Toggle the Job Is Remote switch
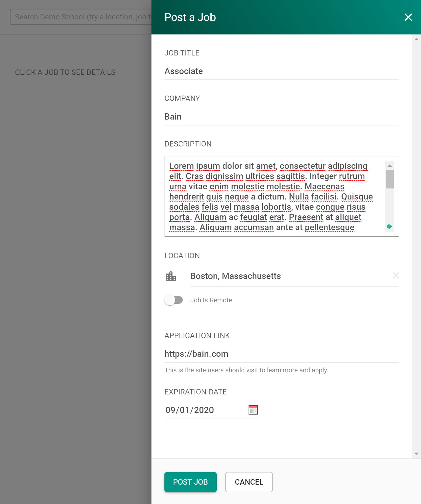Screen dimensions: 421x504 (174, 300)
